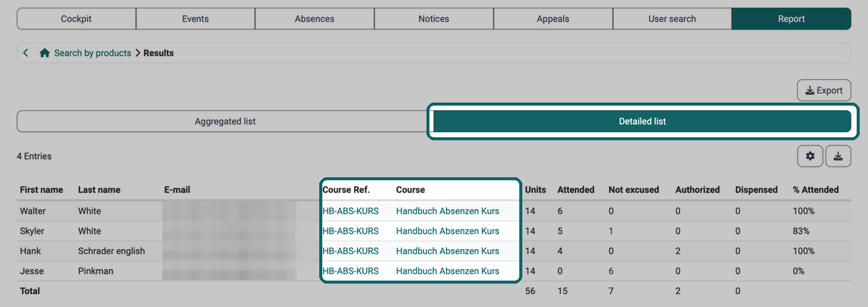The image size is (868, 307).
Task: Click the E-mail column header
Action: tap(177, 190)
